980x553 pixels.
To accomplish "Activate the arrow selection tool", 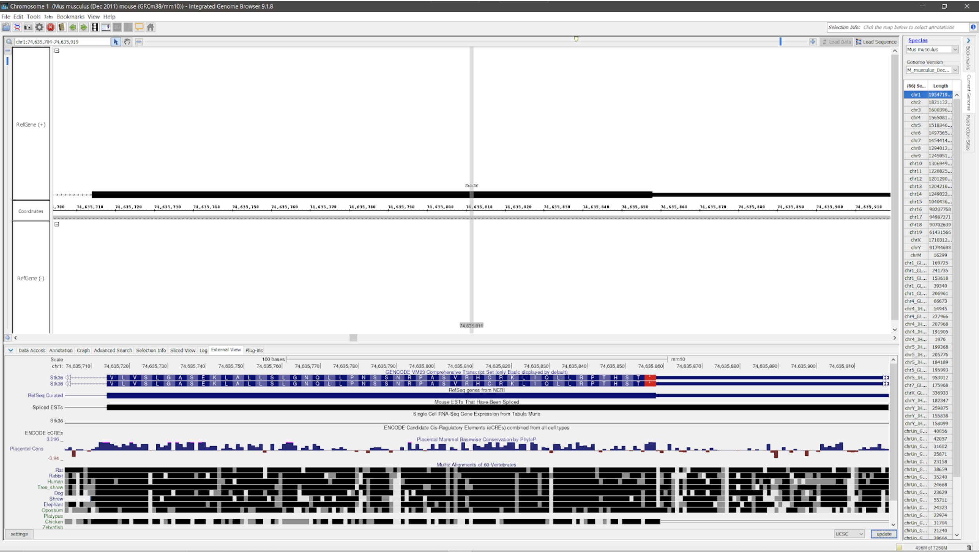I will pos(116,42).
